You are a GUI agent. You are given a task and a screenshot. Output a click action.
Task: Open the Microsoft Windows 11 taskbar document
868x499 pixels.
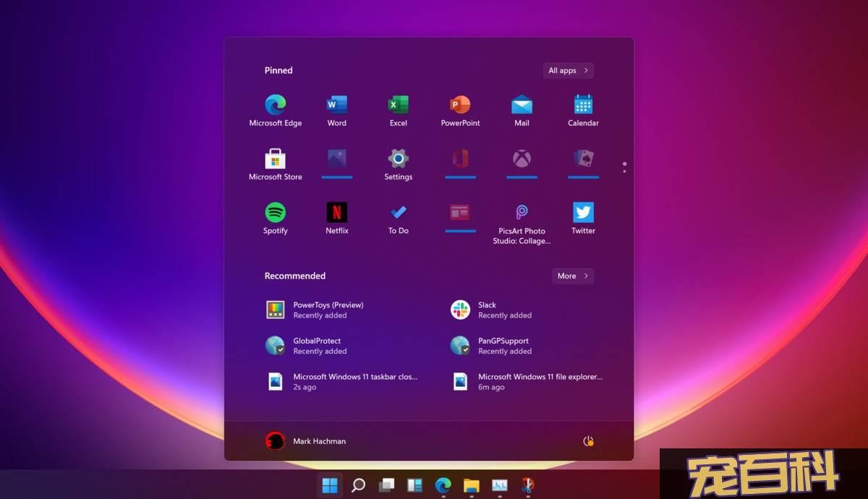point(340,381)
